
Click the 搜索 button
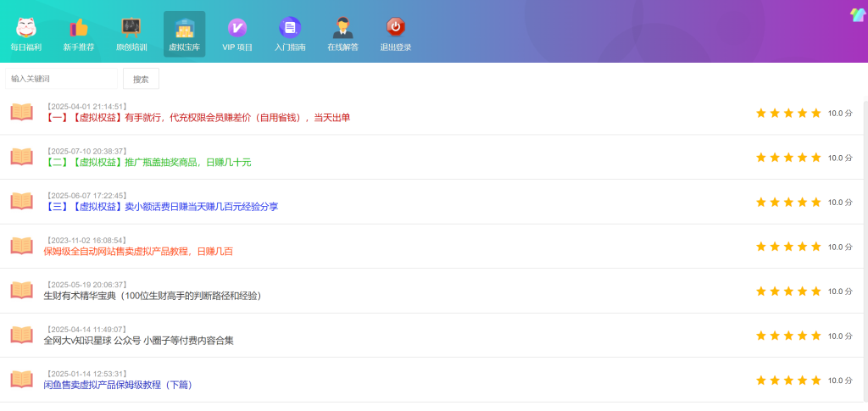[142, 79]
